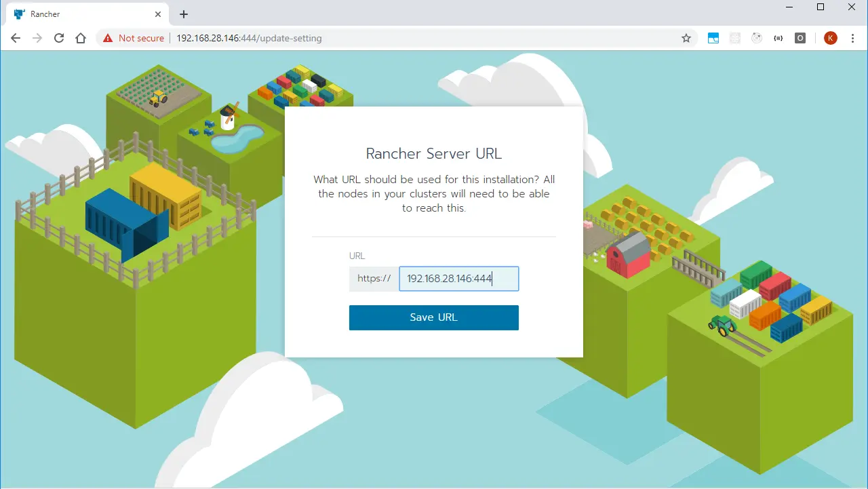Close the Rancher tab
The height and width of the screenshot is (489, 868).
[158, 14]
